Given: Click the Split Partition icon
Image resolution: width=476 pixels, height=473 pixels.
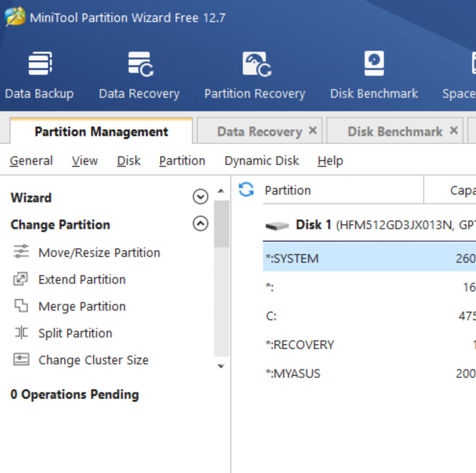Looking at the screenshot, I should (21, 332).
